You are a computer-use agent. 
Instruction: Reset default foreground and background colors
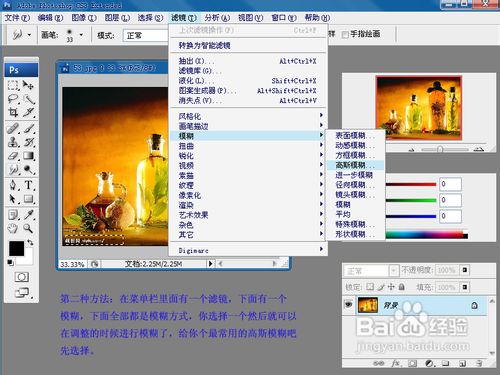pos(11,263)
